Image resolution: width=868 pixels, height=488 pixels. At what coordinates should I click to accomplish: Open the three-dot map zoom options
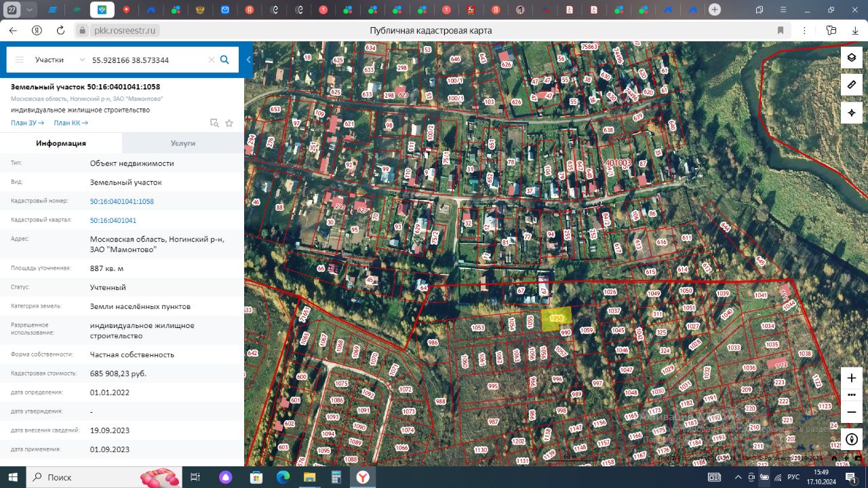tap(852, 395)
